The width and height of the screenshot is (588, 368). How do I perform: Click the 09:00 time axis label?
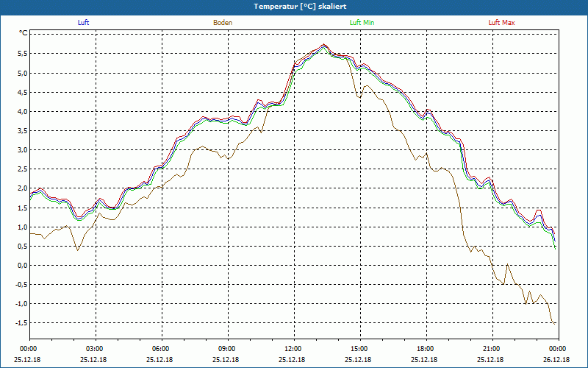coord(226,348)
